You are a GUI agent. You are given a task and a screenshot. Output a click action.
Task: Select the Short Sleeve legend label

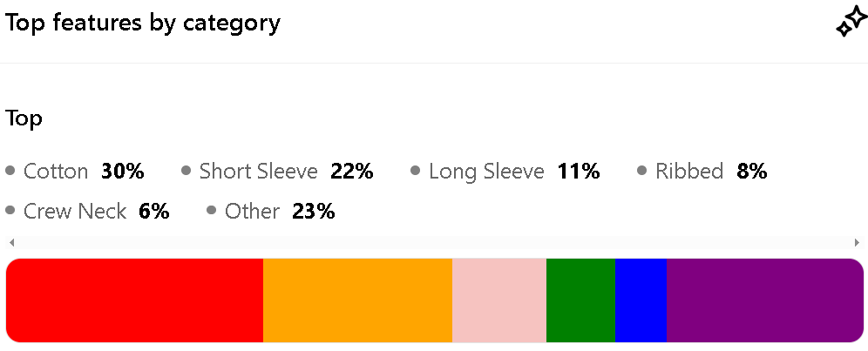tap(258, 172)
